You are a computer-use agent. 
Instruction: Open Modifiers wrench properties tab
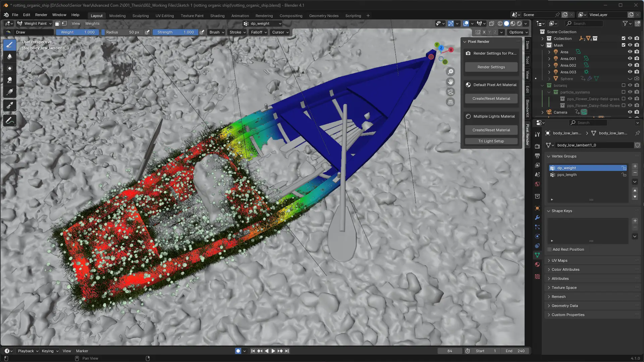[x=537, y=218]
